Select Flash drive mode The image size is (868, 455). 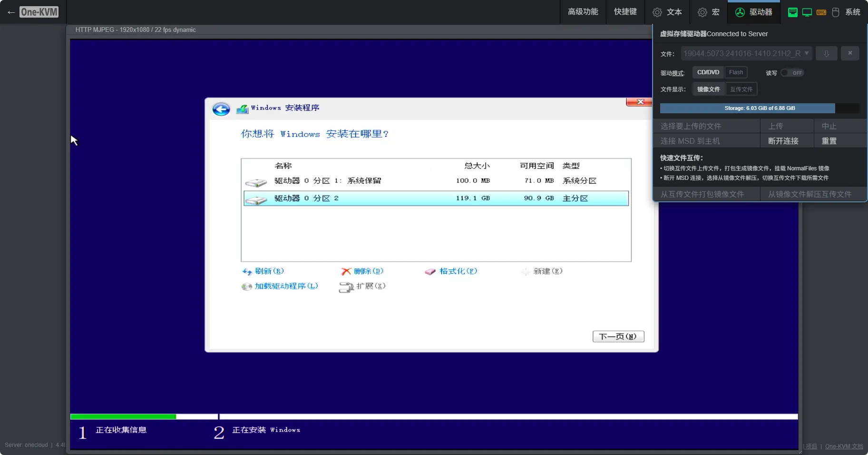[x=736, y=72]
